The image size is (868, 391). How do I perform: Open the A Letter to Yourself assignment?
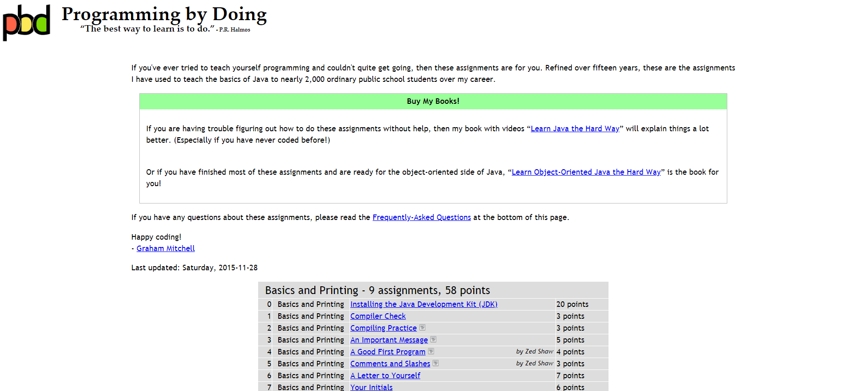(385, 375)
